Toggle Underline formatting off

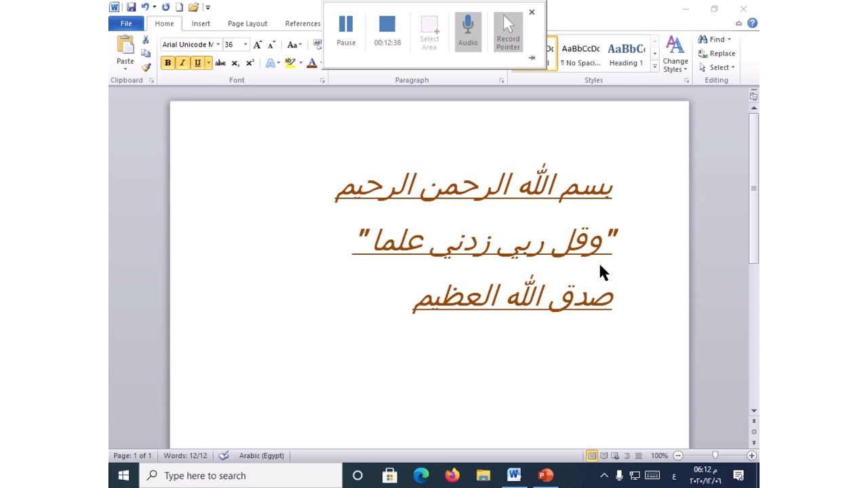coord(197,63)
